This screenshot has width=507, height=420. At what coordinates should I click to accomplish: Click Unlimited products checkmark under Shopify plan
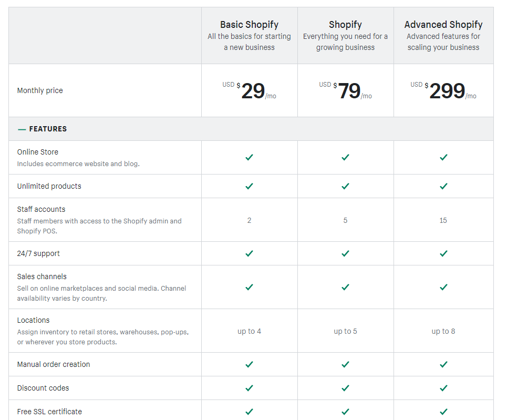click(x=345, y=186)
